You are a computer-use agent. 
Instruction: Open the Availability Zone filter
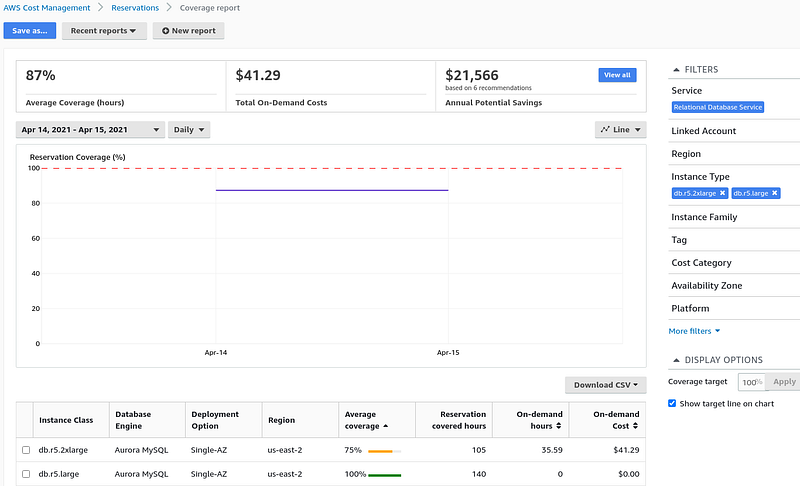(x=707, y=286)
